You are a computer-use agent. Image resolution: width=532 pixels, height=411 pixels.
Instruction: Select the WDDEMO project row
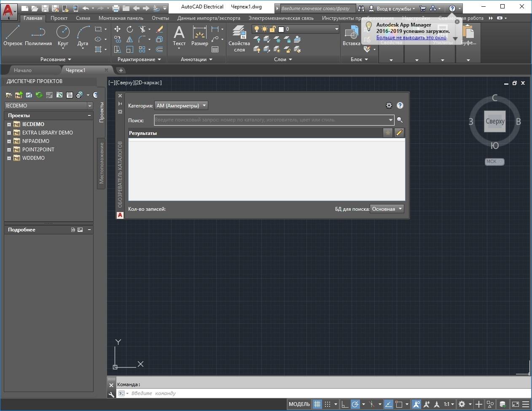click(33, 158)
